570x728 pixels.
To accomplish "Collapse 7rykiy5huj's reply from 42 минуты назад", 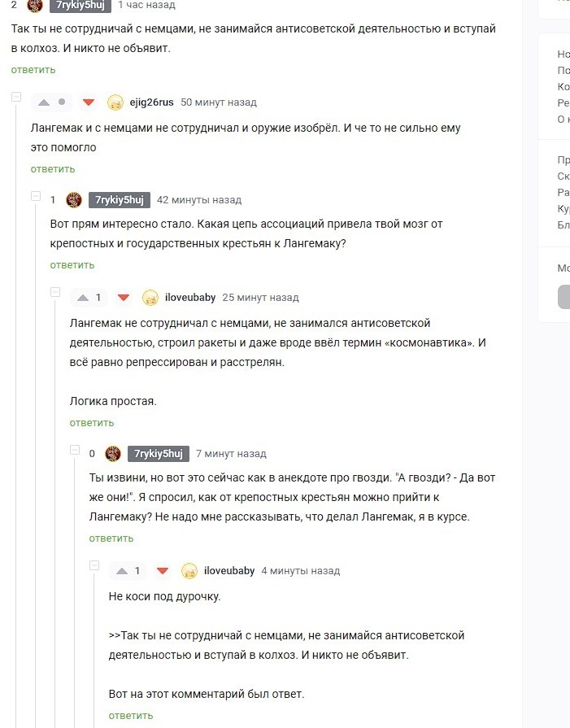I will [36, 196].
